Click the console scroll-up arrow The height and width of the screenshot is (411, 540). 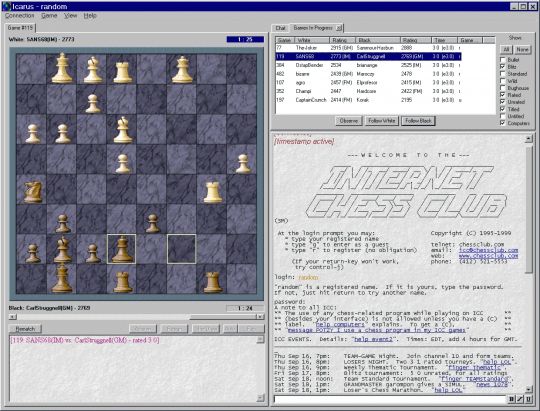tap(529, 138)
